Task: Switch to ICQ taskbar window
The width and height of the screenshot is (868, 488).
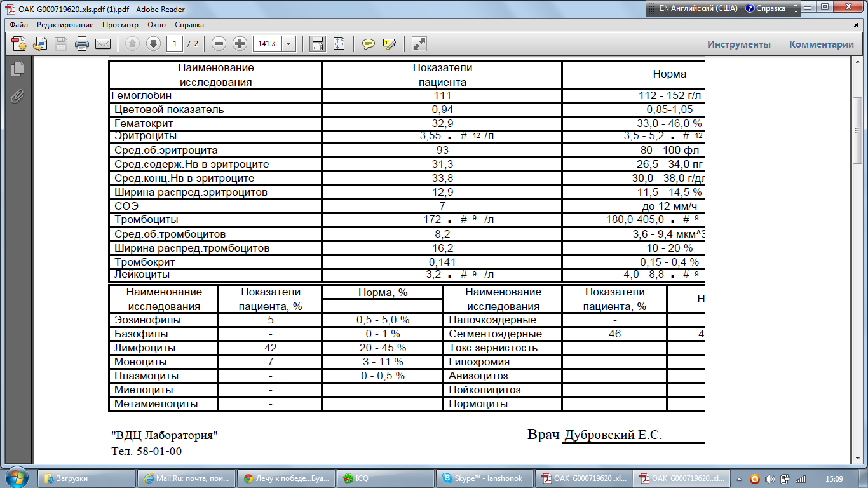Action: click(x=385, y=478)
